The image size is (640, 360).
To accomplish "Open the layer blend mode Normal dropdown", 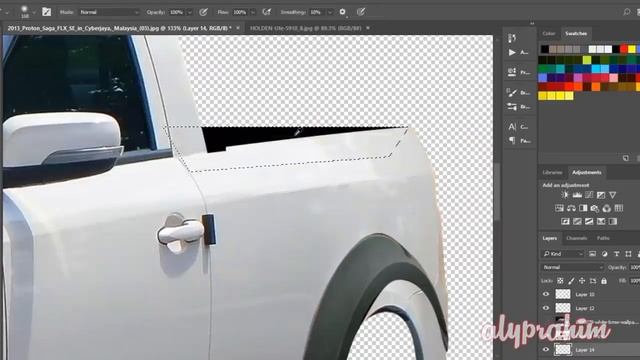I will click(573, 267).
